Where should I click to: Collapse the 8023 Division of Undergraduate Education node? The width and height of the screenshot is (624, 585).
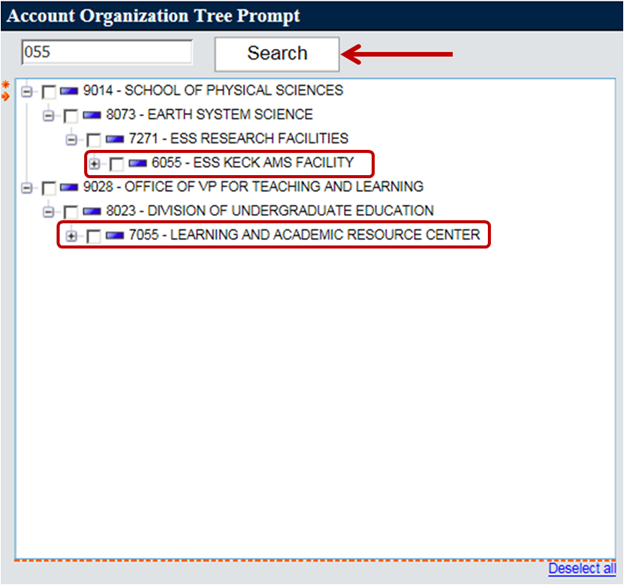[49, 212]
